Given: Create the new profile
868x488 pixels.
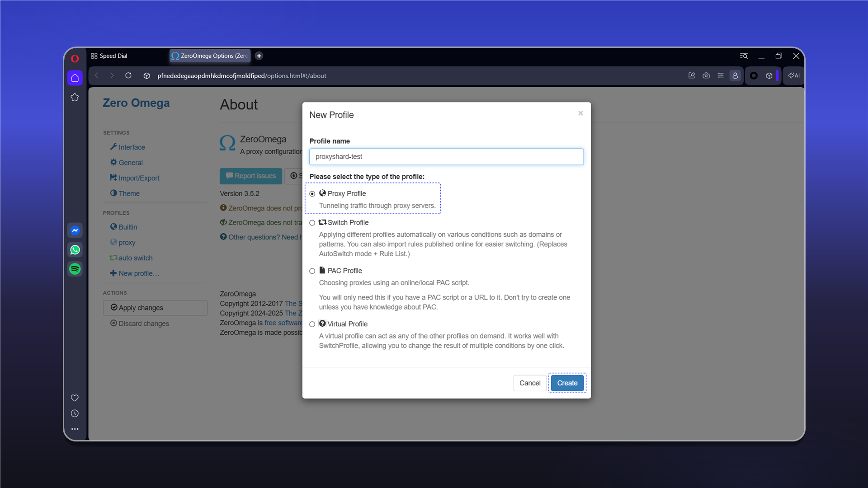Looking at the screenshot, I should click(567, 383).
